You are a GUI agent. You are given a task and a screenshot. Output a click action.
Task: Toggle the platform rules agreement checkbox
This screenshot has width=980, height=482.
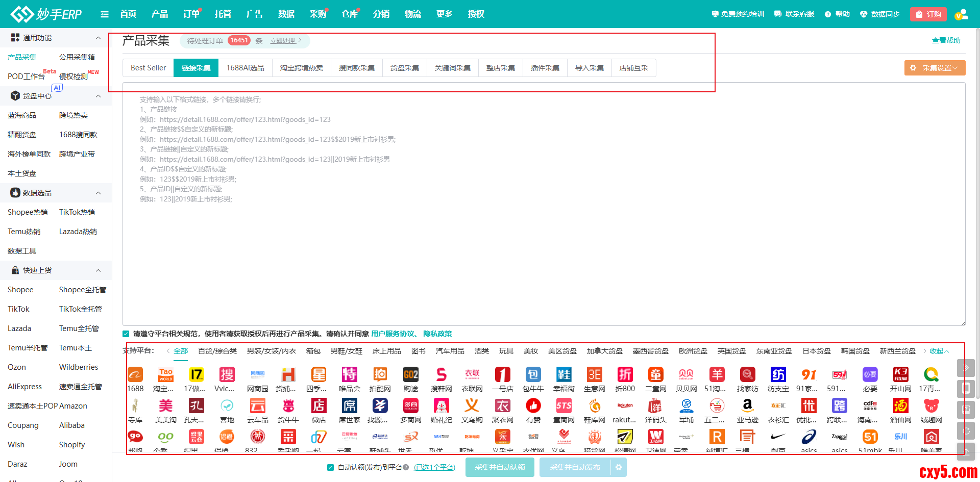point(126,334)
